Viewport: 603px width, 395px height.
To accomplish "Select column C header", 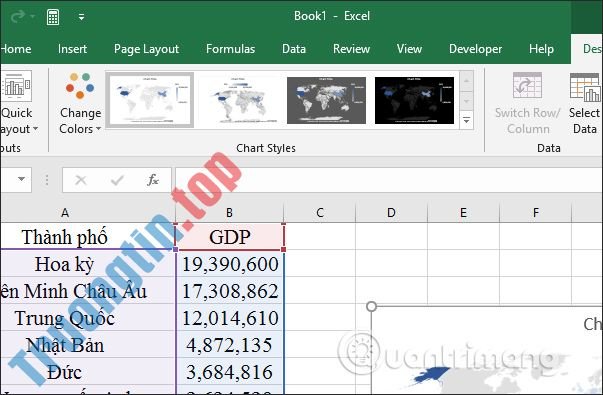I will tap(320, 212).
